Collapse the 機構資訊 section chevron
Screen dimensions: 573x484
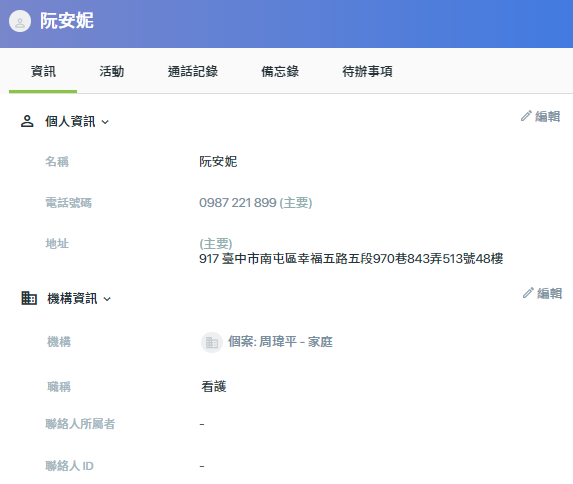point(107,299)
